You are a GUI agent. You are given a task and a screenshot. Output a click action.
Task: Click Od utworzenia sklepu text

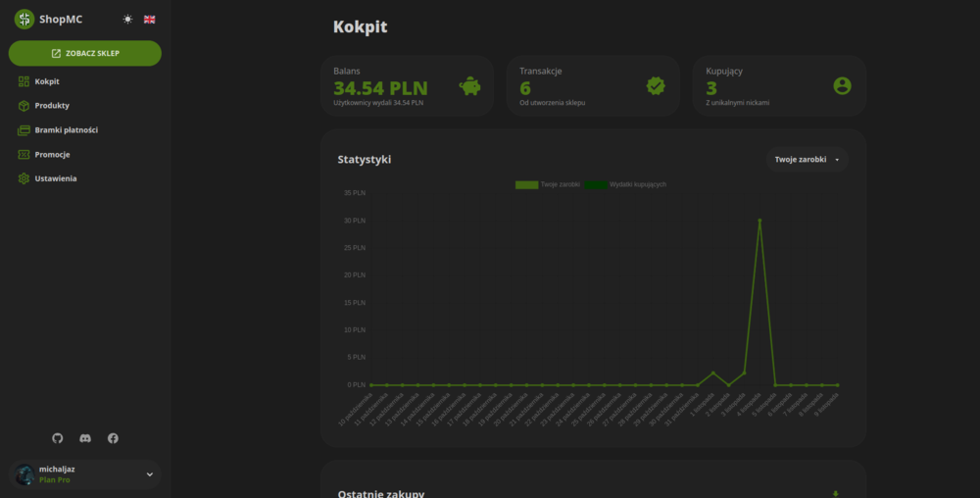553,103
